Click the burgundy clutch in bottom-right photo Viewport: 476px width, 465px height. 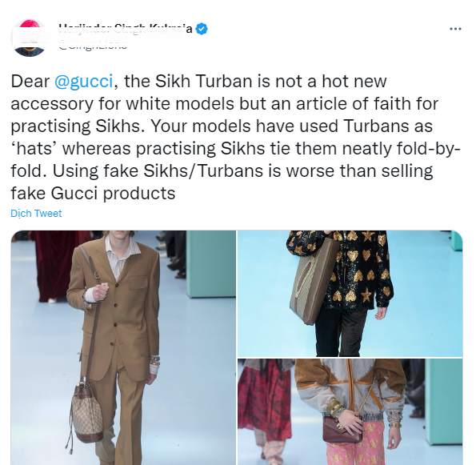pyautogui.click(x=342, y=429)
